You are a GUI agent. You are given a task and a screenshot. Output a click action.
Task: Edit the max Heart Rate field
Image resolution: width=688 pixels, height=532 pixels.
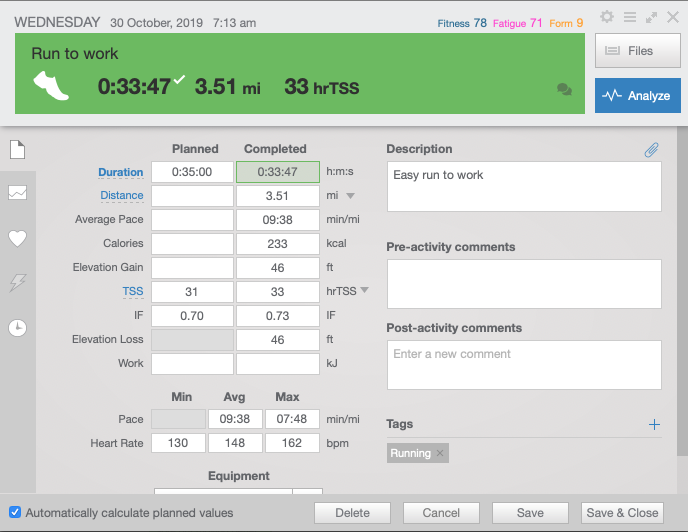point(292,443)
